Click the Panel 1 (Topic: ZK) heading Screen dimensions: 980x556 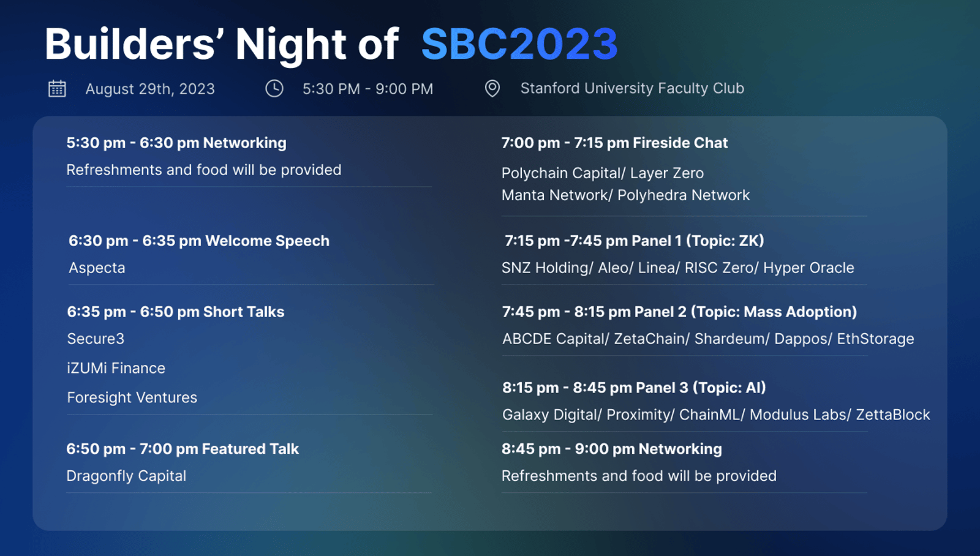634,241
